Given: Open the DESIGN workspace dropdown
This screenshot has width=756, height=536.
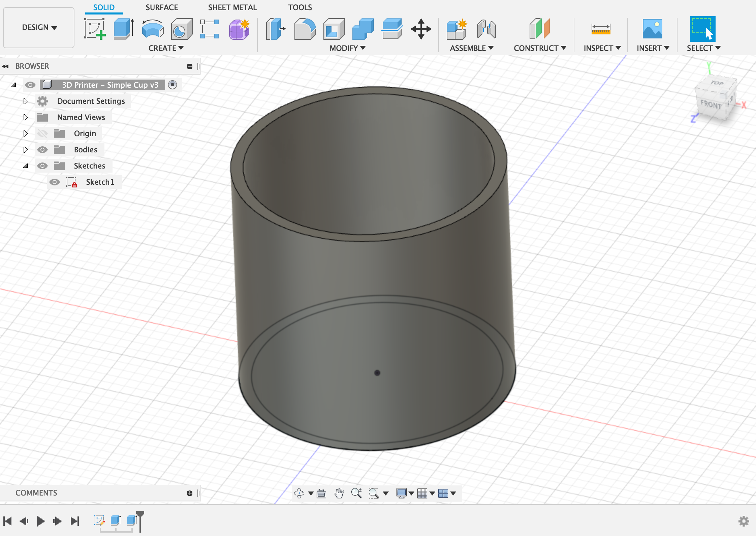Looking at the screenshot, I should (x=39, y=27).
